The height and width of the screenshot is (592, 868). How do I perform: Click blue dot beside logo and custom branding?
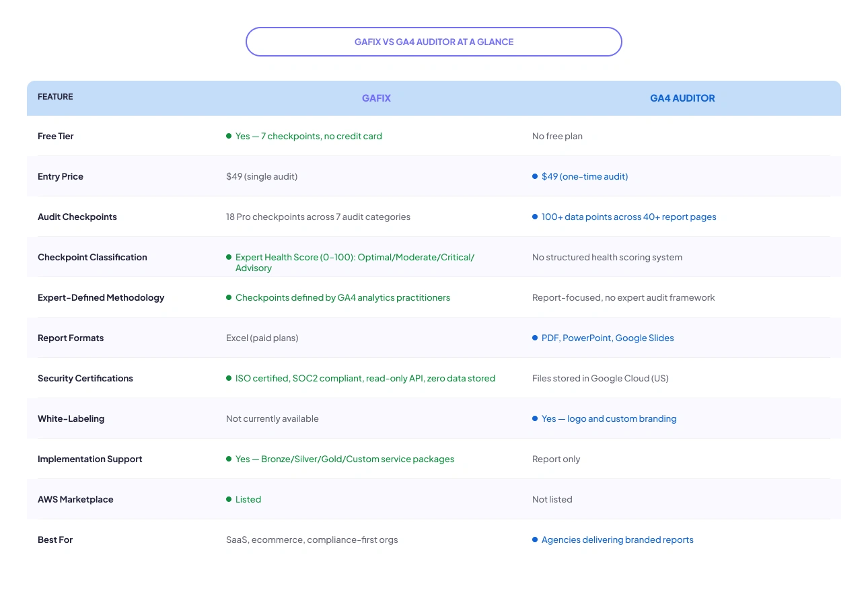(535, 418)
